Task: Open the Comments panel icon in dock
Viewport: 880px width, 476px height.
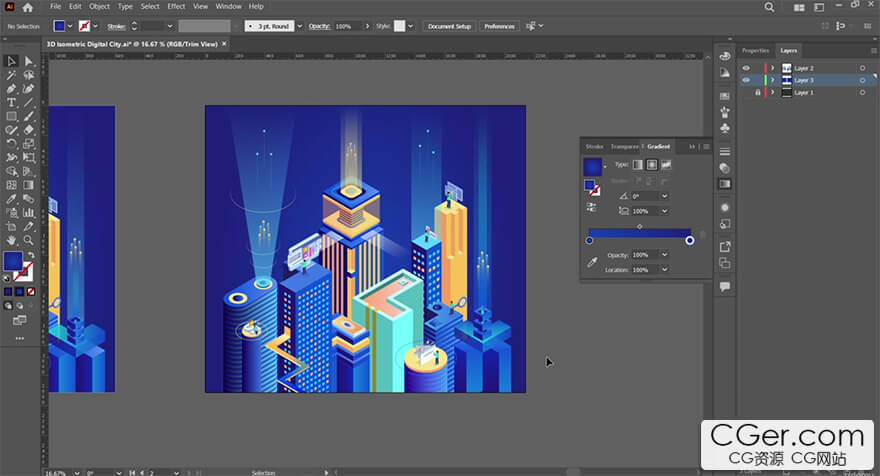Action: [x=725, y=286]
